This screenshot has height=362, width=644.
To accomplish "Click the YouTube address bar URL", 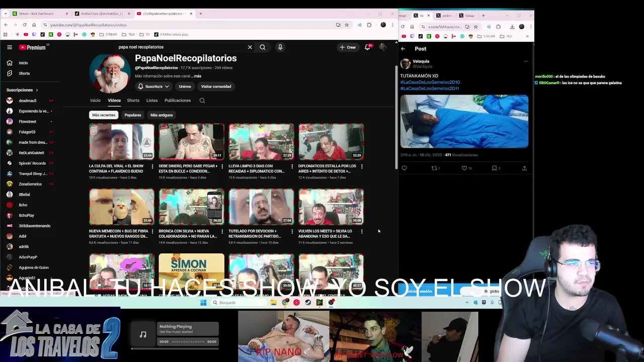I will click(89, 25).
